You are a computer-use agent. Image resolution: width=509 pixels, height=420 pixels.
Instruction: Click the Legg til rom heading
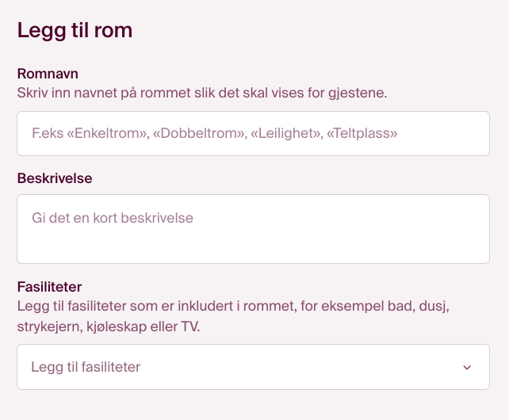(75, 31)
